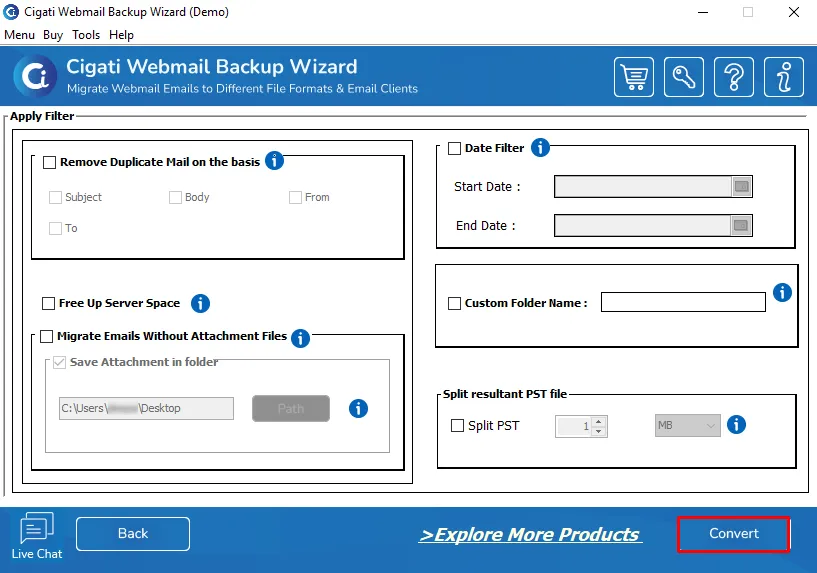Show info for Free Up Server Space
Image resolution: width=817 pixels, height=573 pixels.
click(x=200, y=303)
